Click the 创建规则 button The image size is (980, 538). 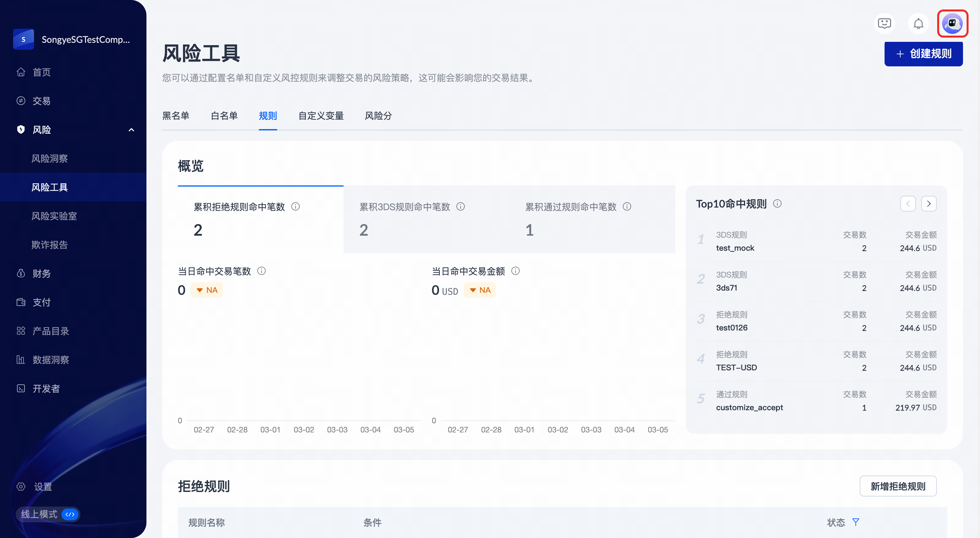click(923, 54)
